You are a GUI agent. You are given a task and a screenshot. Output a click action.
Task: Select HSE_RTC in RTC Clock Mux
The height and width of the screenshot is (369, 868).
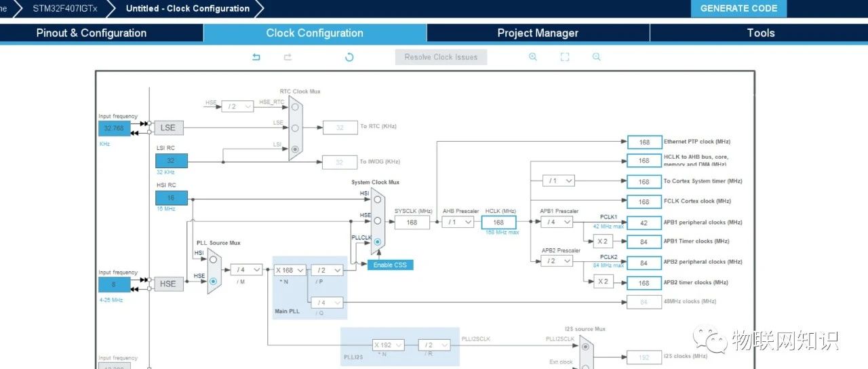294,106
